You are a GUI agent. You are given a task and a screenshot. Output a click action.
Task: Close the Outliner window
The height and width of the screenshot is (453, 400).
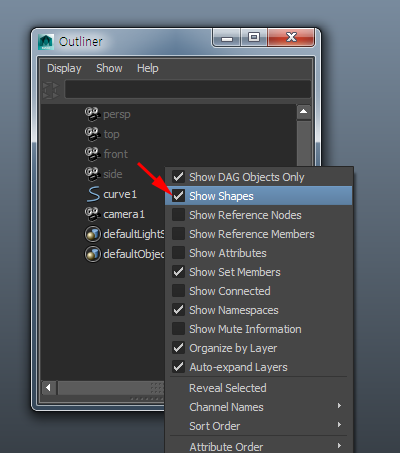click(291, 37)
